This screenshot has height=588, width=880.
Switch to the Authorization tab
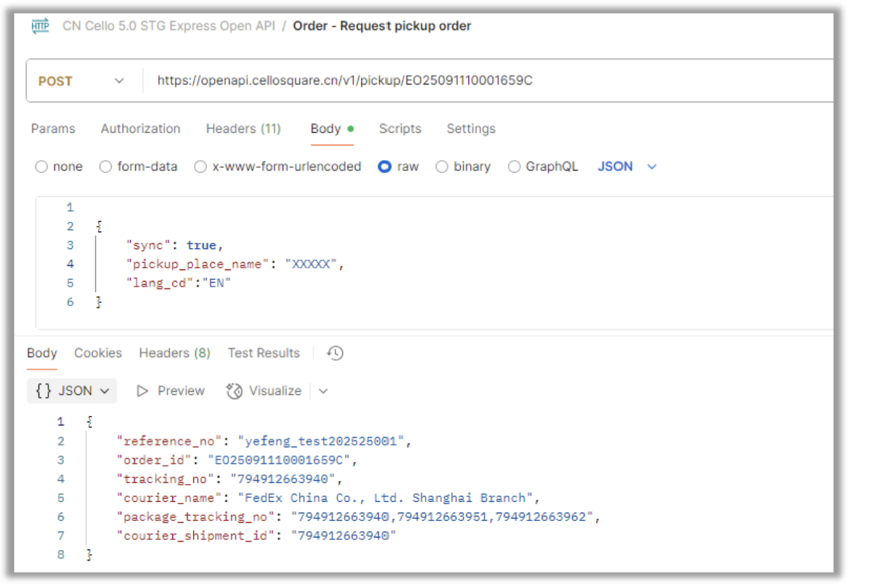point(140,129)
